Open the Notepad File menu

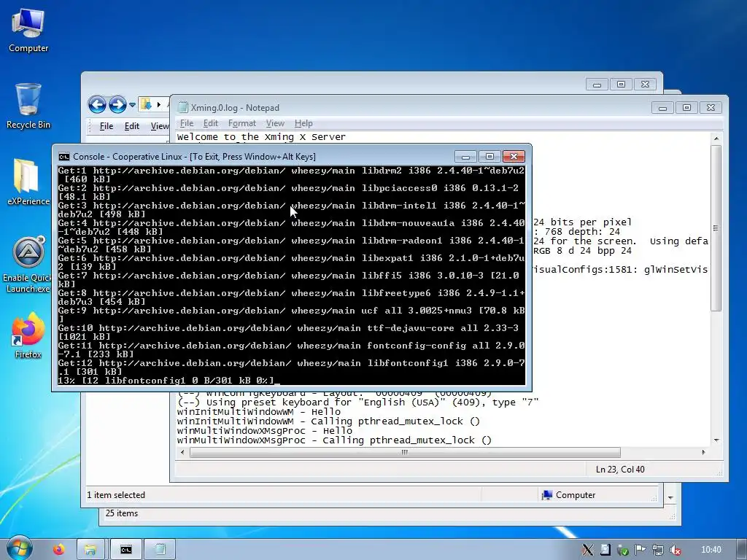click(x=186, y=123)
